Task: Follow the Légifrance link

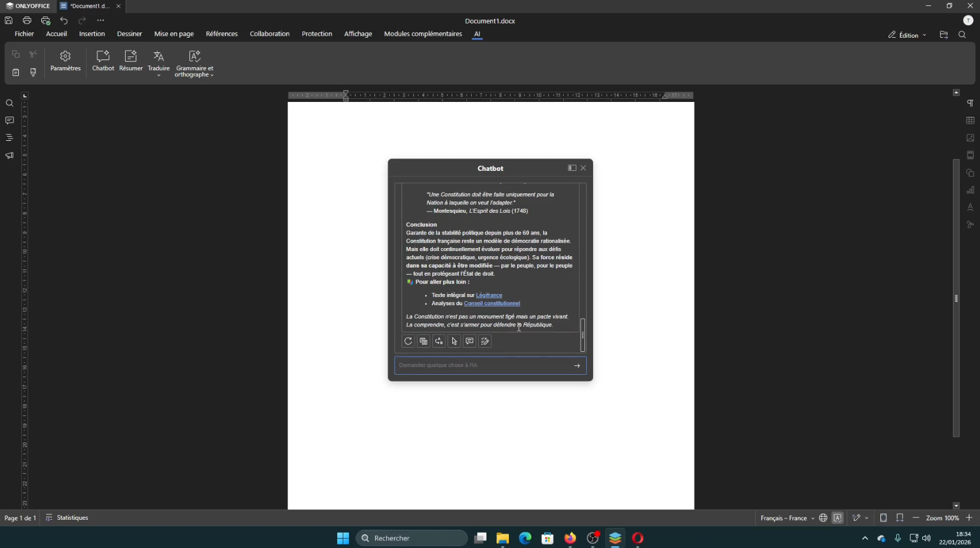Action: [x=489, y=295]
